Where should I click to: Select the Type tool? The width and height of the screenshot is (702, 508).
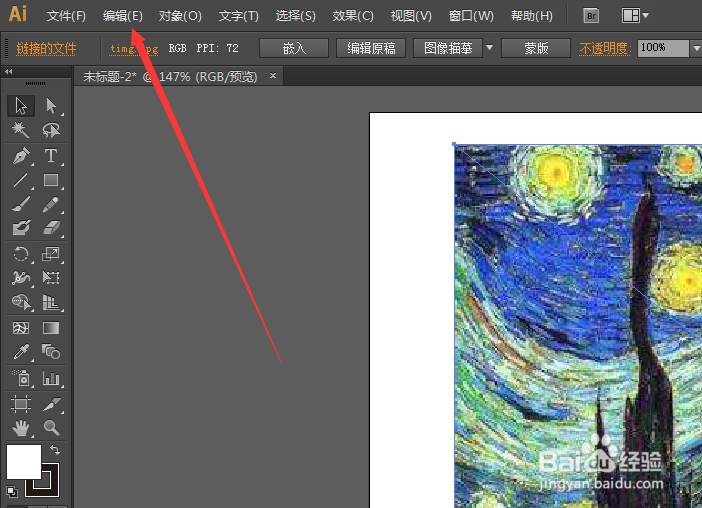coord(51,156)
